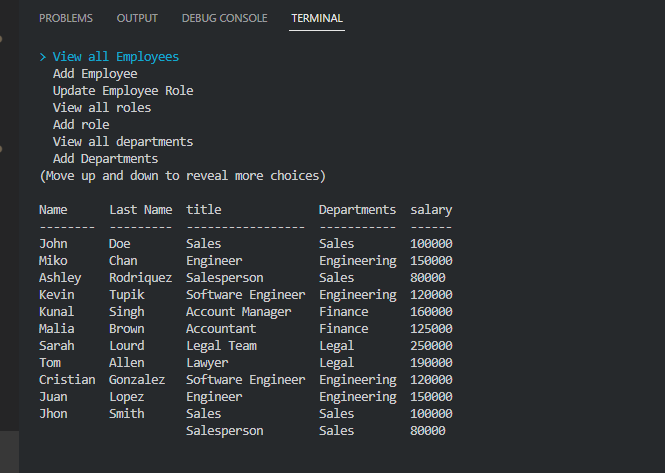
Task: Click the last name Rodriquez
Action: point(140,278)
